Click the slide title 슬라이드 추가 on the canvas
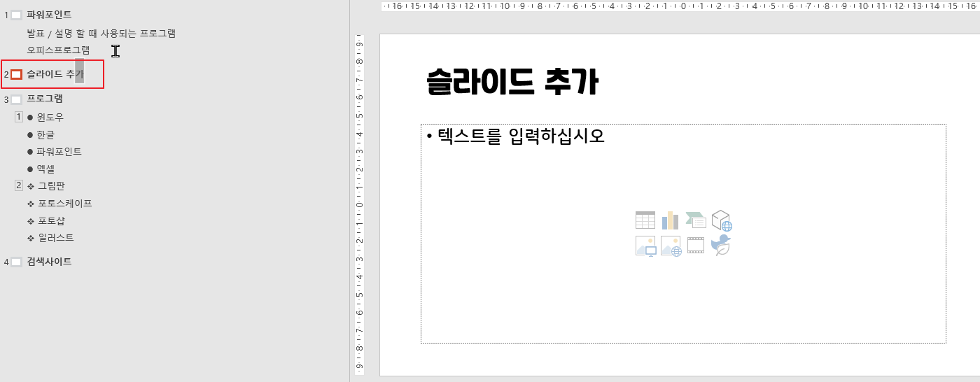Screen dimensions: 980x382 512,83
